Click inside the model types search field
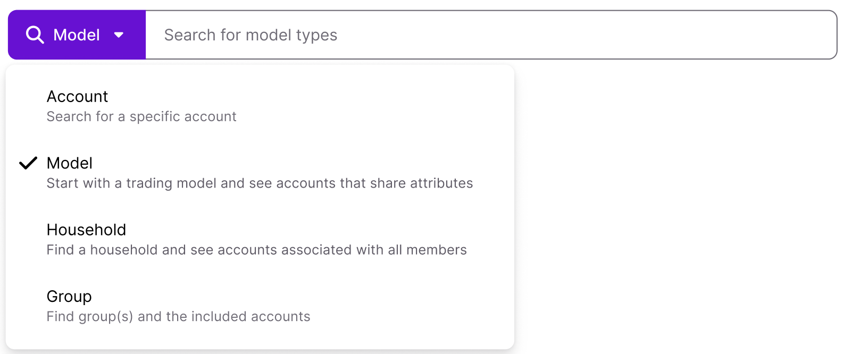The image size is (868, 354). [479, 35]
